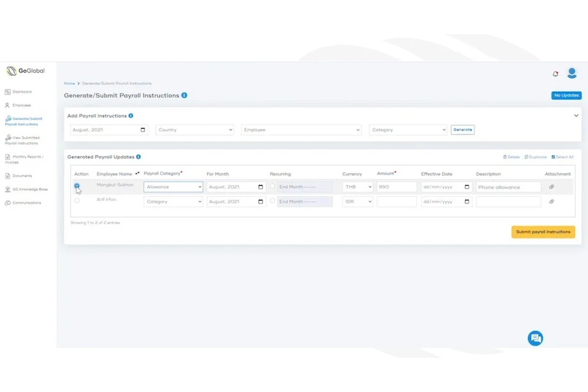588x392 pixels.
Task: Open Communications in the sidebar
Action: tap(23, 203)
